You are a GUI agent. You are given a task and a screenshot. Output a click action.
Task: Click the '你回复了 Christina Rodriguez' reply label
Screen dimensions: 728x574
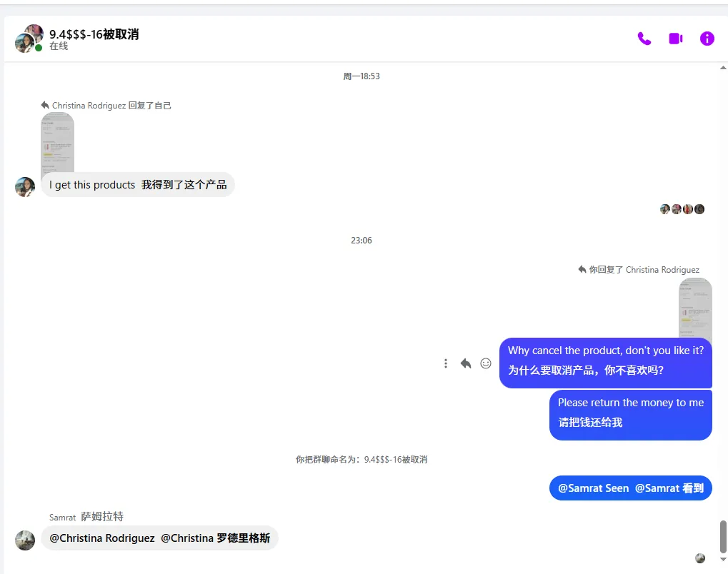[639, 269]
